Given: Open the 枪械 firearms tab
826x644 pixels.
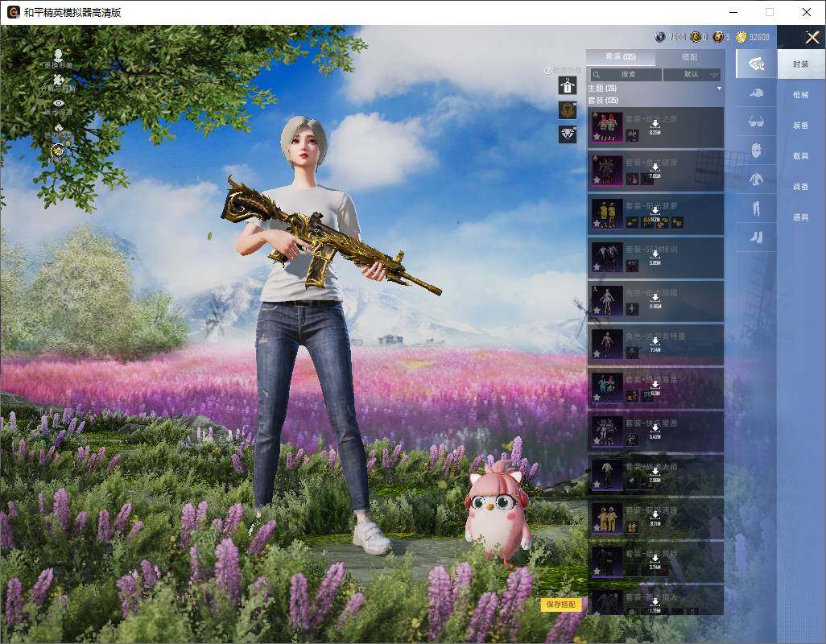Looking at the screenshot, I should click(801, 95).
